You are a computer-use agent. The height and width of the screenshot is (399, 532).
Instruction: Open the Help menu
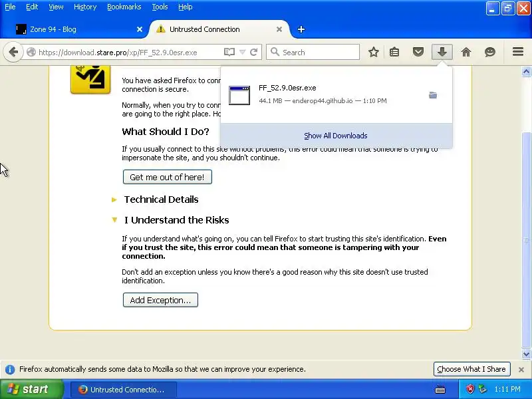tap(186, 7)
